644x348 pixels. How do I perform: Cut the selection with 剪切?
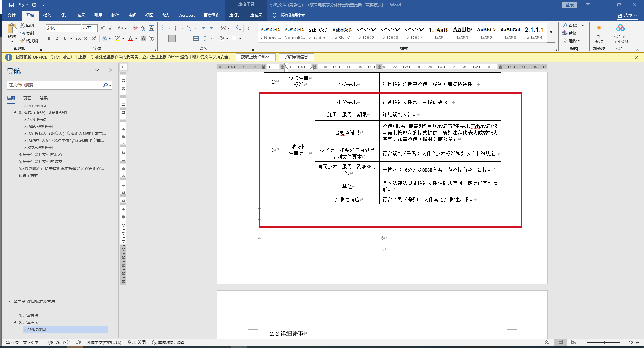pos(27,25)
